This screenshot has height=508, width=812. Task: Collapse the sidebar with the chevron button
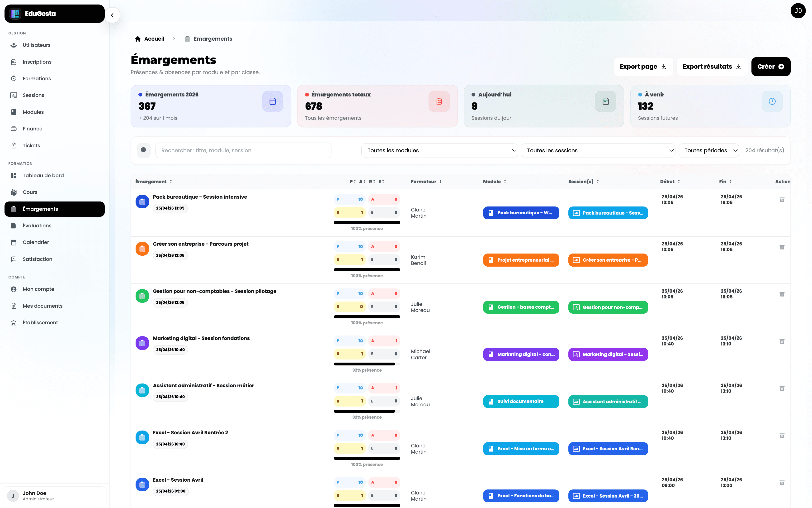click(113, 15)
